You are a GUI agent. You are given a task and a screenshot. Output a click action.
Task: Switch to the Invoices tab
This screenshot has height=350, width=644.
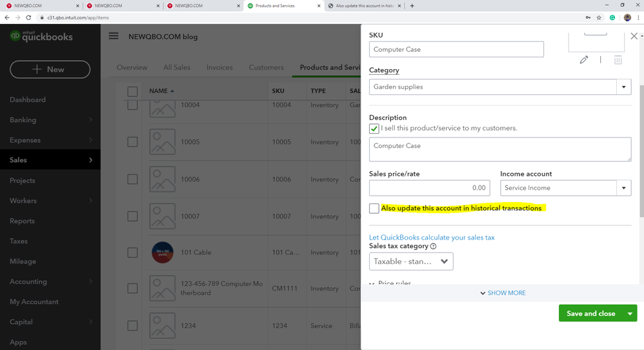pyautogui.click(x=219, y=67)
